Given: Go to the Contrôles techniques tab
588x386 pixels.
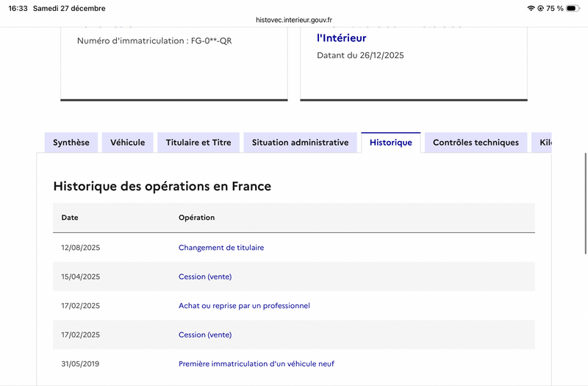Looking at the screenshot, I should (476, 143).
